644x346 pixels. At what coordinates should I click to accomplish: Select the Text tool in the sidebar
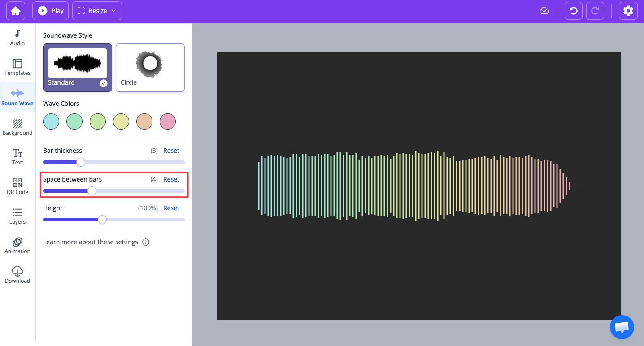17,156
